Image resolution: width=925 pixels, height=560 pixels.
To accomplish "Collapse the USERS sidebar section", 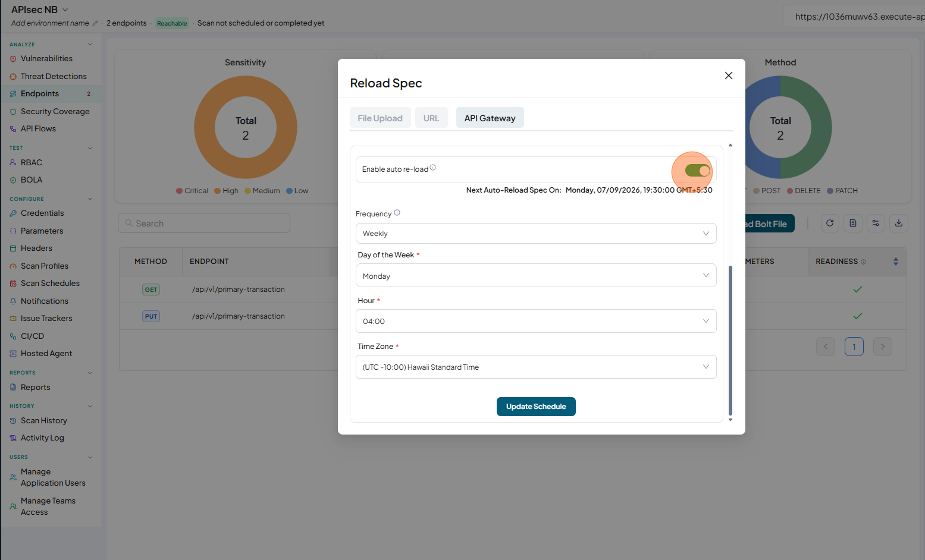I will tap(90, 457).
